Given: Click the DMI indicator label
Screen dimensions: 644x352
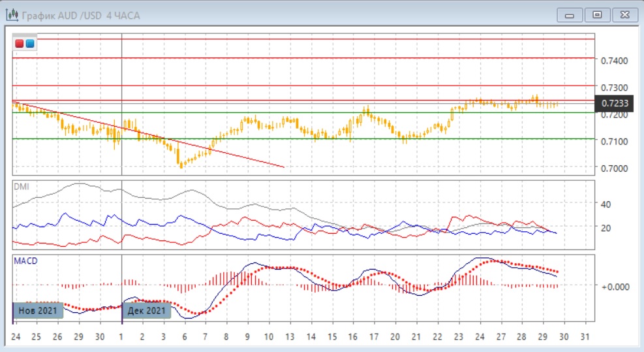Looking at the screenshot, I should point(21,186).
